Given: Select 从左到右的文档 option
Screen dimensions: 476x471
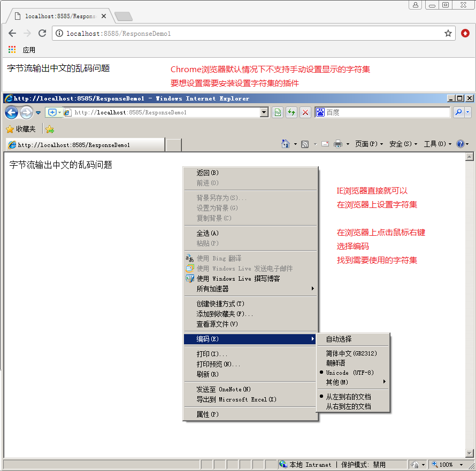Looking at the screenshot, I should [x=353, y=397].
